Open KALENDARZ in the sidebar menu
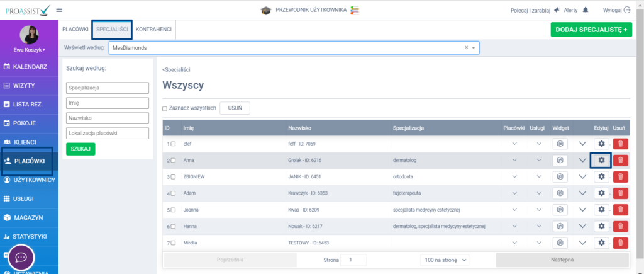 pyautogui.click(x=30, y=66)
